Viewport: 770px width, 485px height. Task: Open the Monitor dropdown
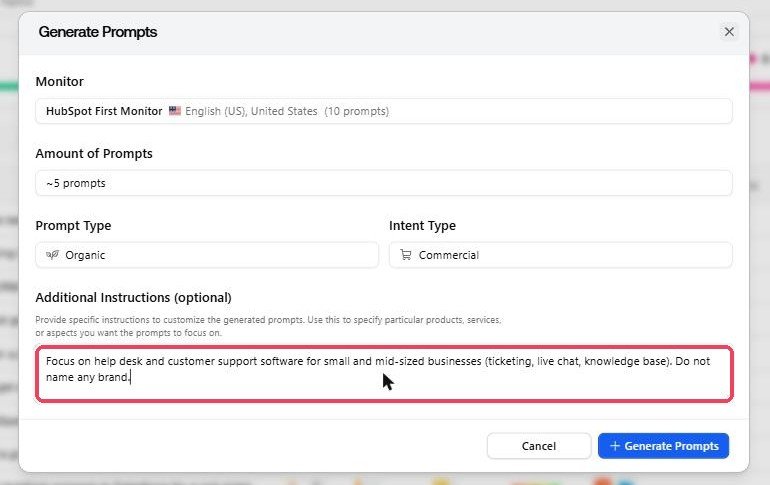(x=384, y=111)
